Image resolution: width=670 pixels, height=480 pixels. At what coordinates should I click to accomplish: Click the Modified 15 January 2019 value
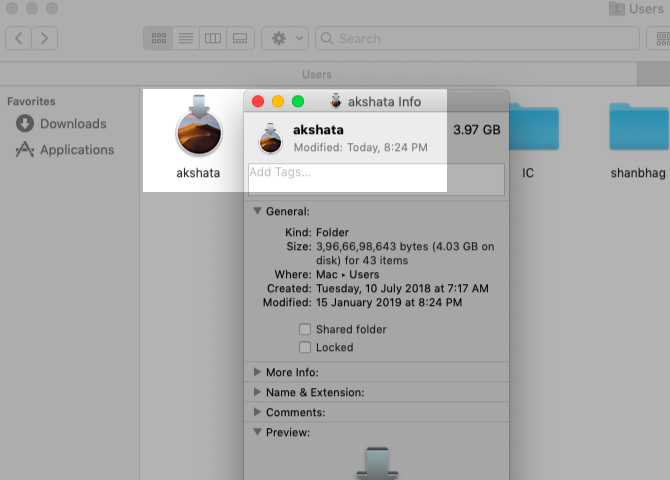[x=389, y=303]
